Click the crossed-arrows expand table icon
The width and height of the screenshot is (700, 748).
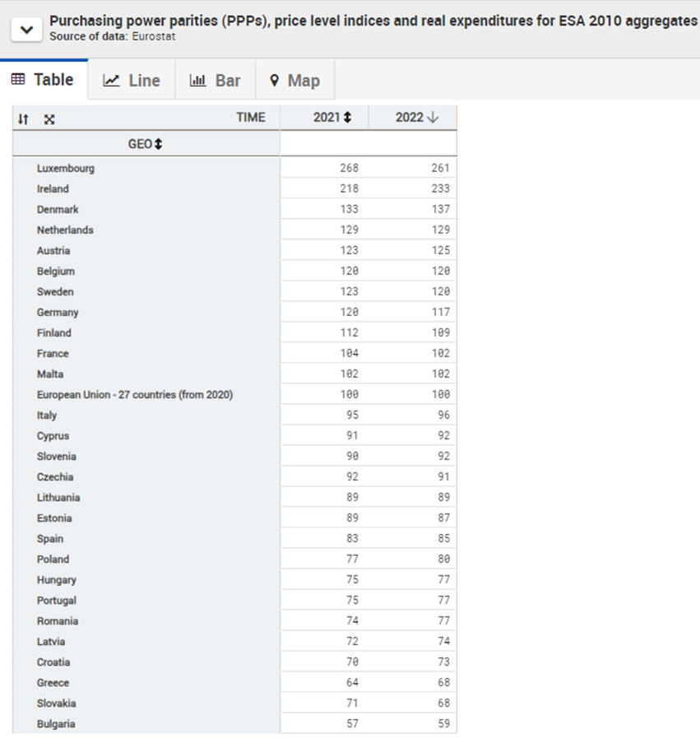[x=49, y=119]
